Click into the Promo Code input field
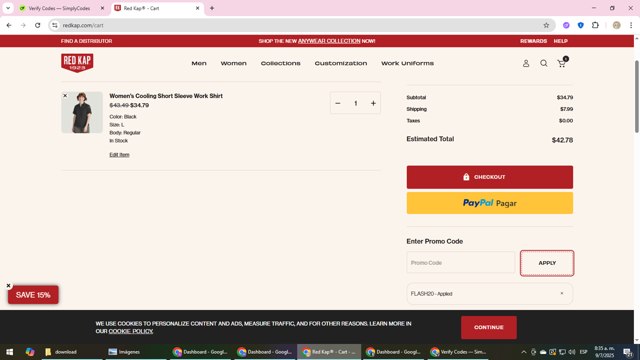 coord(460,262)
